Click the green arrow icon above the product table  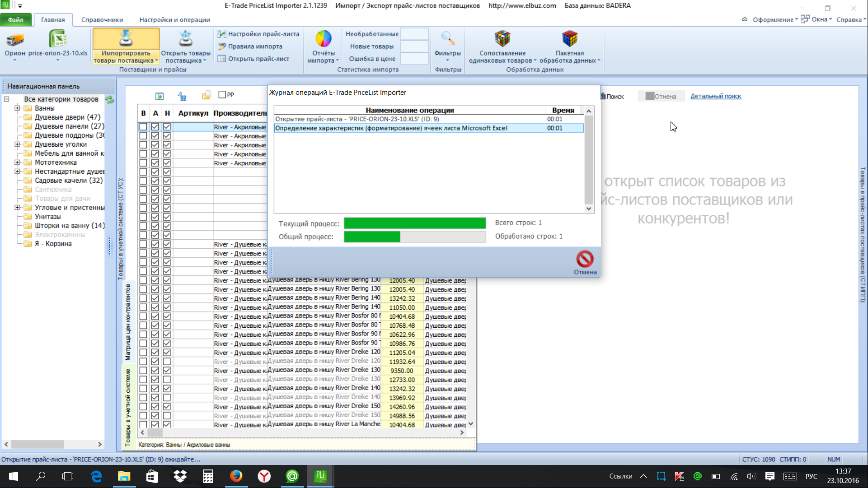click(160, 96)
